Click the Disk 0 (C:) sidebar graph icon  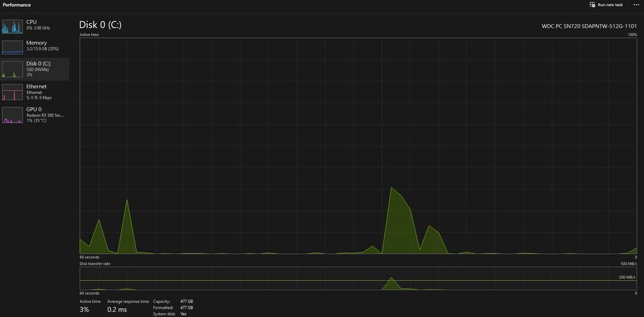12,69
